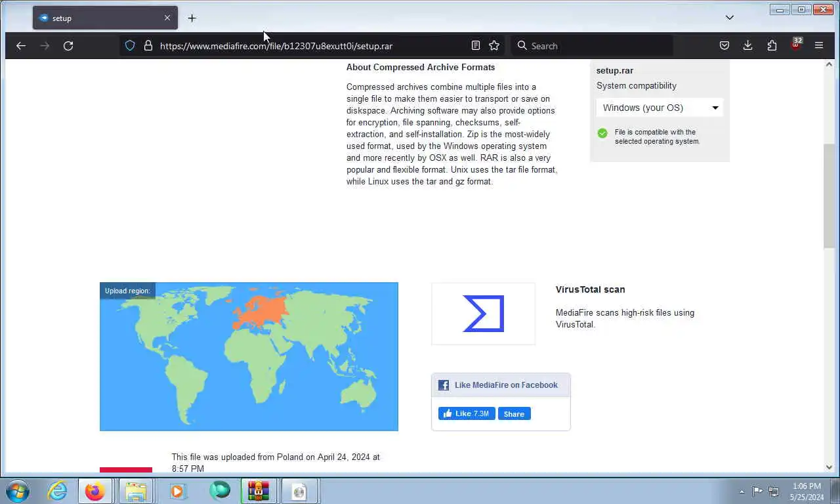Screen dimensions: 840x504
Task: Open a new tab with plus button
Action: click(x=192, y=18)
